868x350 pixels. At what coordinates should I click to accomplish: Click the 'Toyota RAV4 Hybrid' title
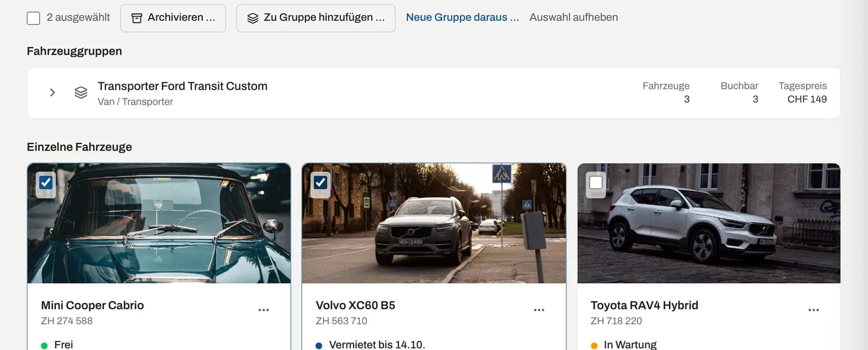click(644, 306)
